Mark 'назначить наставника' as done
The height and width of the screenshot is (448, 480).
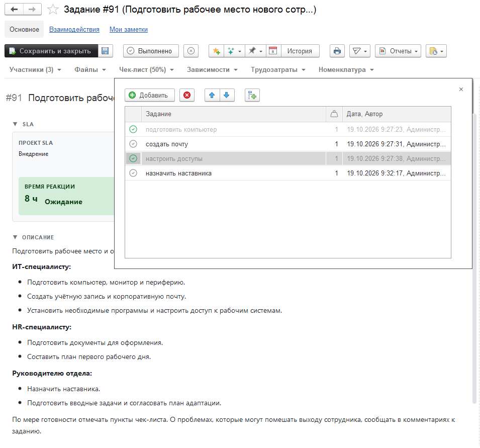[133, 173]
